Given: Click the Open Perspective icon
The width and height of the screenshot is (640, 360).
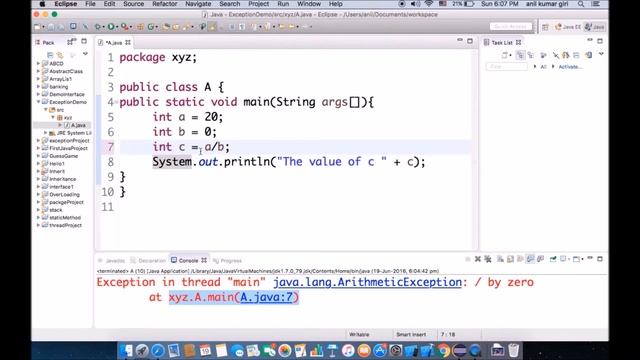Looking at the screenshot, I should [545, 27].
